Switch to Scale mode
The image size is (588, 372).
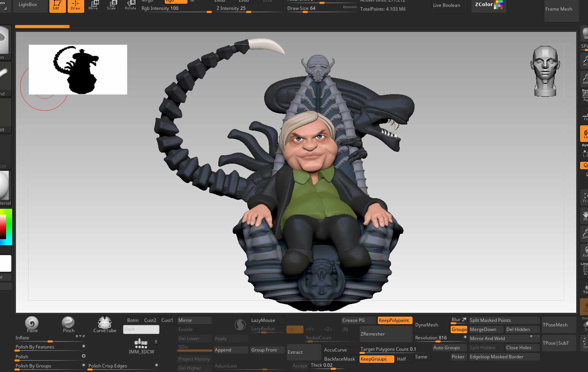[x=111, y=5]
